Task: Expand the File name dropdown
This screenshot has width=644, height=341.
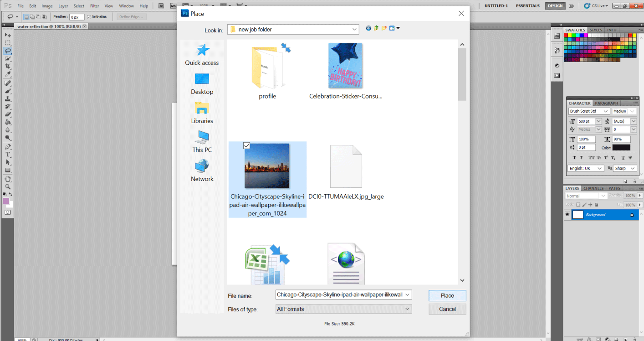Action: coord(407,295)
